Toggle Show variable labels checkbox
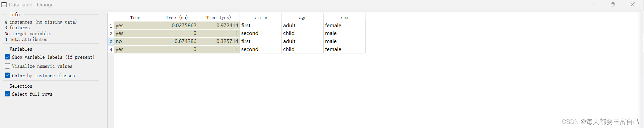This screenshot has height=128, width=644. click(x=7, y=57)
